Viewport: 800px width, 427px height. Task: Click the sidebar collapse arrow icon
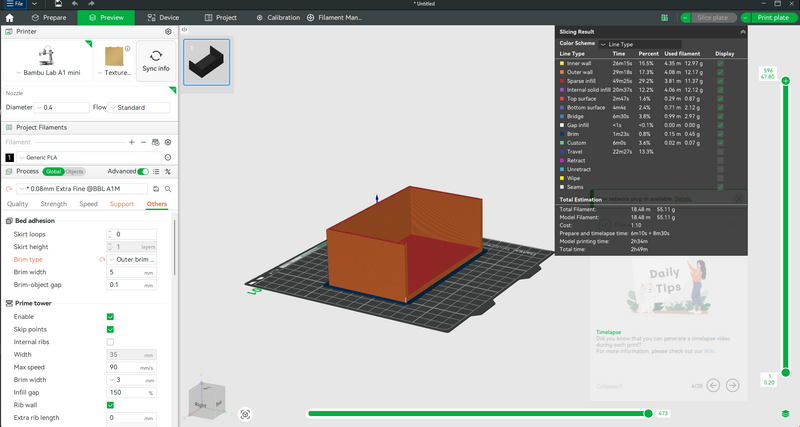[184, 30]
